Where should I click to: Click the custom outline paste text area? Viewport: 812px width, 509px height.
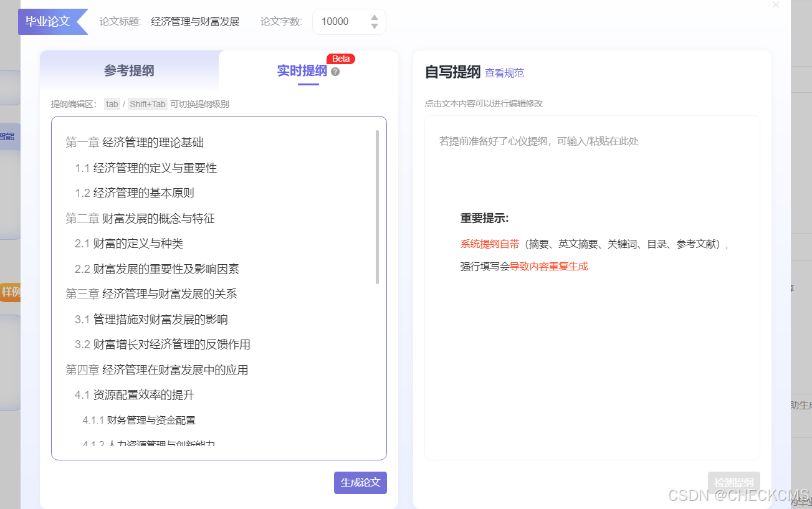(x=592, y=288)
